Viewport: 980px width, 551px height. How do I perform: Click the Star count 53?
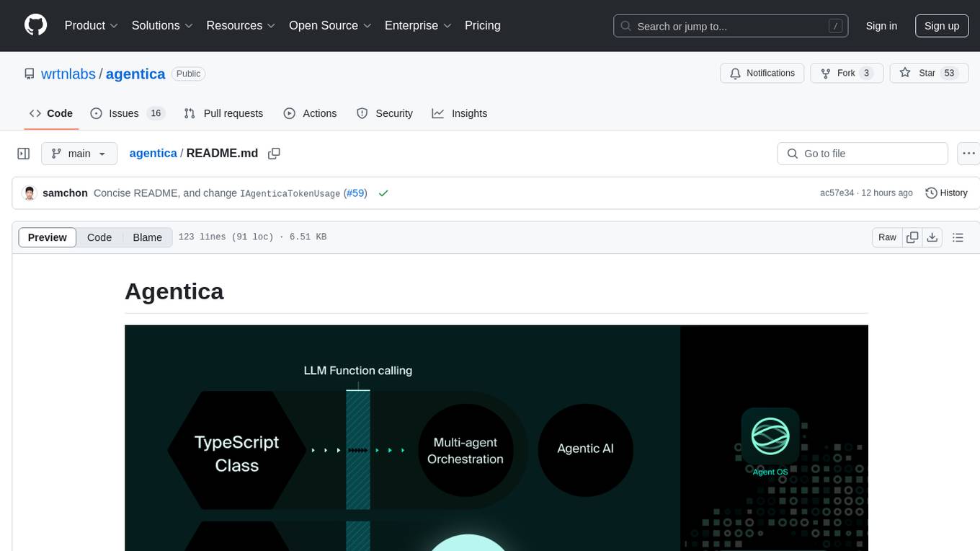(x=949, y=73)
